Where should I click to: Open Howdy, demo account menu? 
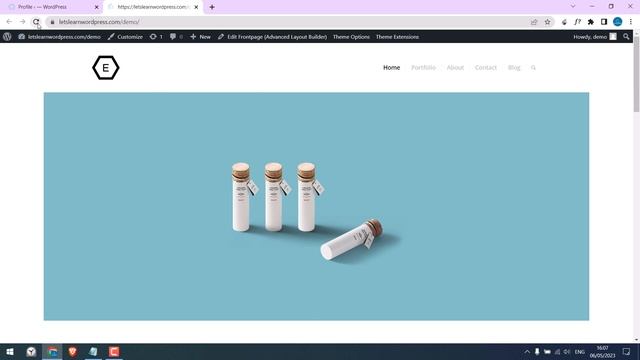pyautogui.click(x=595, y=37)
